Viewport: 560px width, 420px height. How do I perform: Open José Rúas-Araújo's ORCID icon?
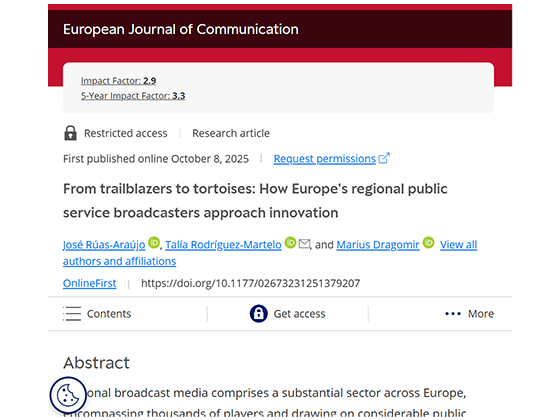pos(154,242)
